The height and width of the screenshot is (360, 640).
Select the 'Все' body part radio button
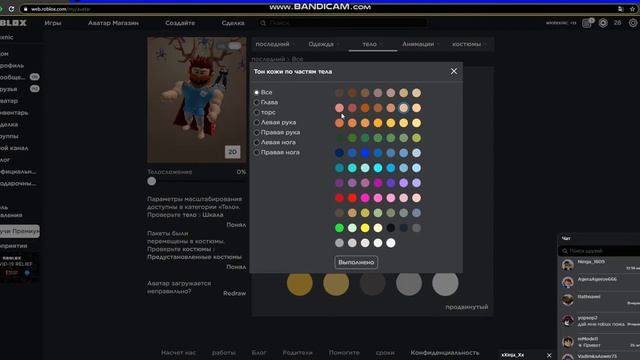pyautogui.click(x=256, y=93)
